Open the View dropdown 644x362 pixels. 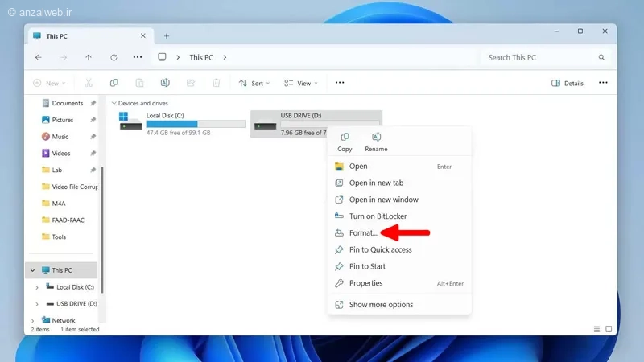click(301, 84)
